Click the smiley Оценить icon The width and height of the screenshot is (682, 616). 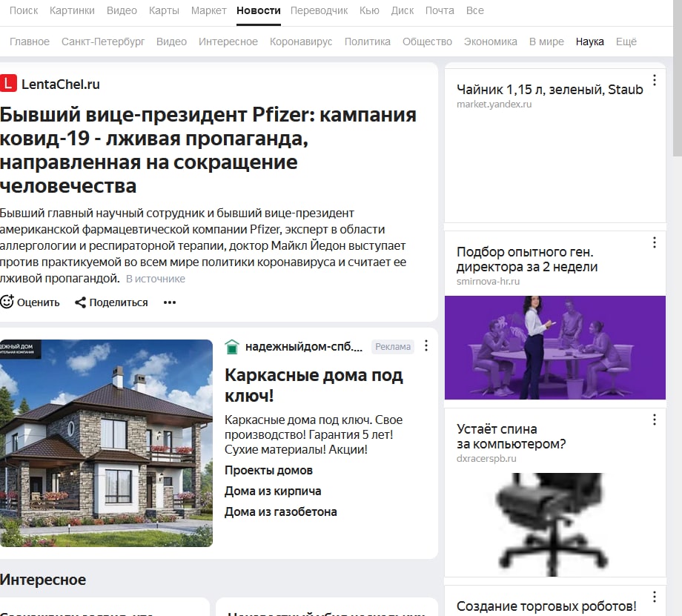point(7,302)
